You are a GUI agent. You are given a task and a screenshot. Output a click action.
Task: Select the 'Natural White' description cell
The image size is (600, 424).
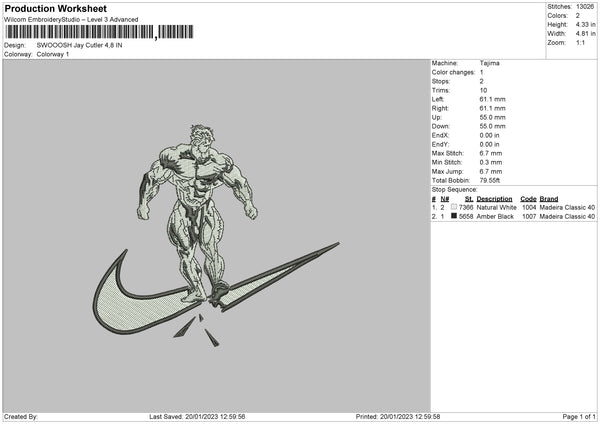pos(497,207)
